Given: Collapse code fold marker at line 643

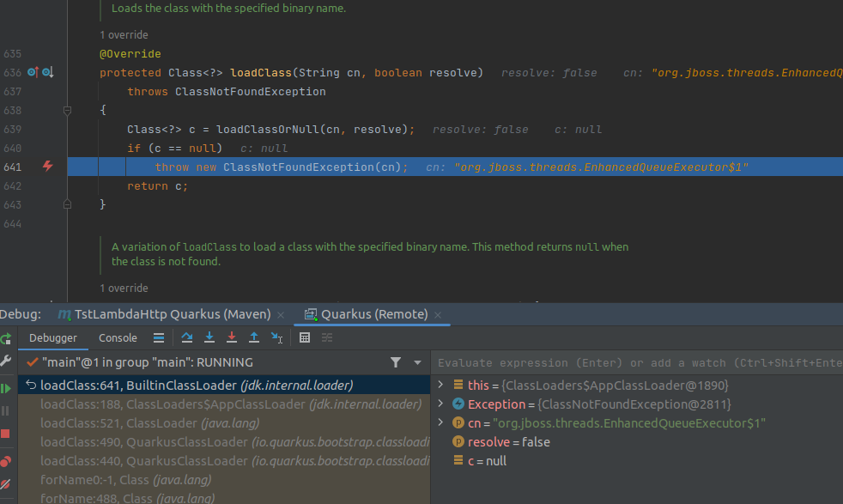Looking at the screenshot, I should coord(67,203).
